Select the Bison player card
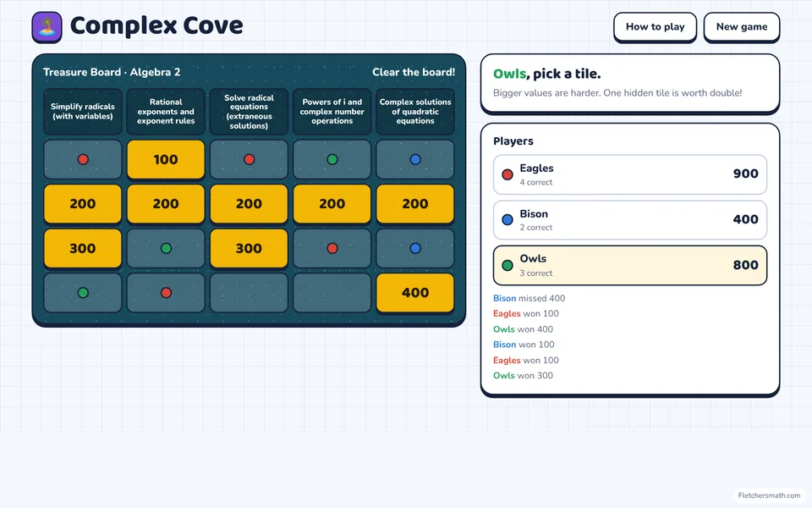812x508 pixels. [629, 220]
